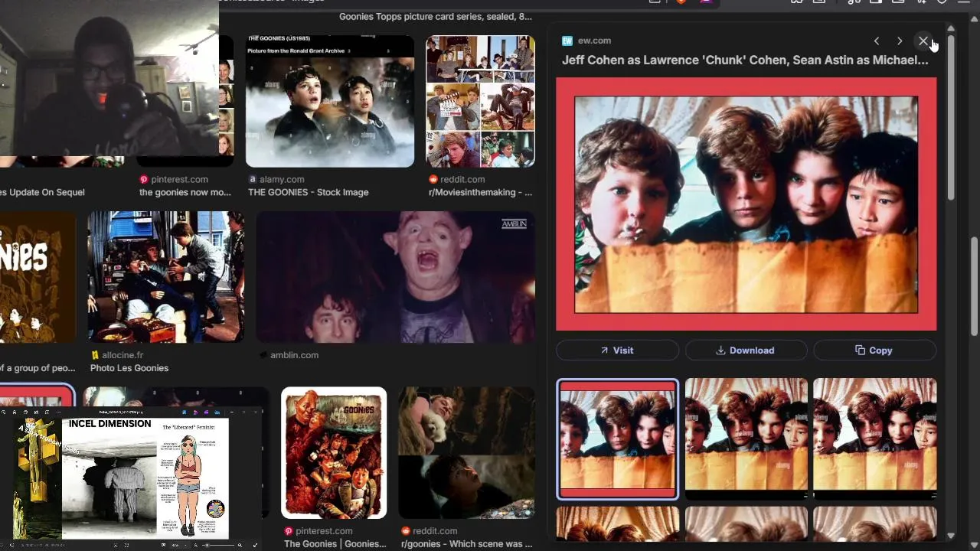Click 'alamy.com' source text

tap(282, 179)
